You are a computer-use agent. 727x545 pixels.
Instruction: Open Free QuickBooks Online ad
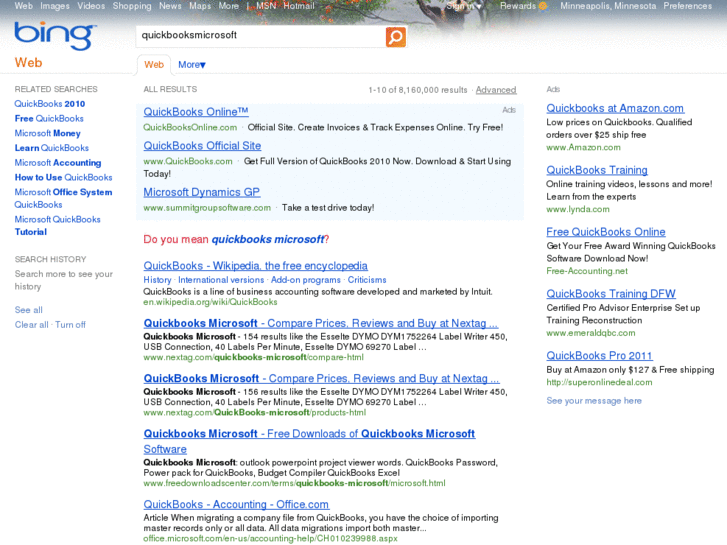606,232
